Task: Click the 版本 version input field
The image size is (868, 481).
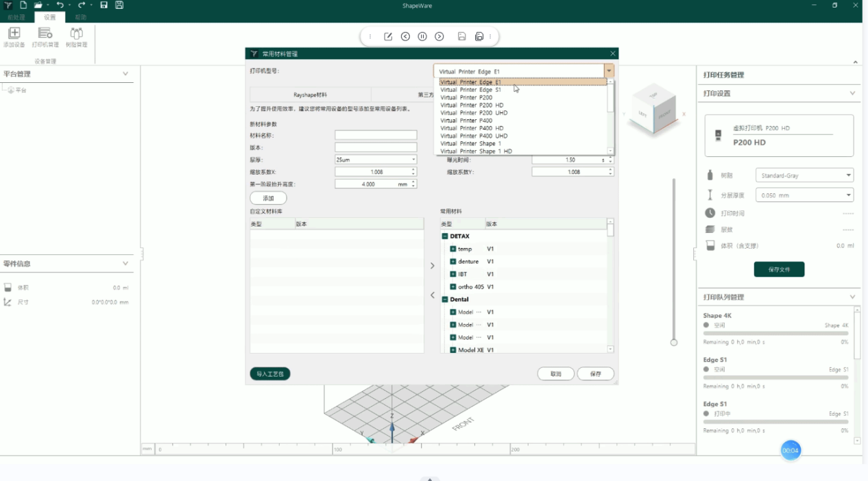Action: coord(376,147)
